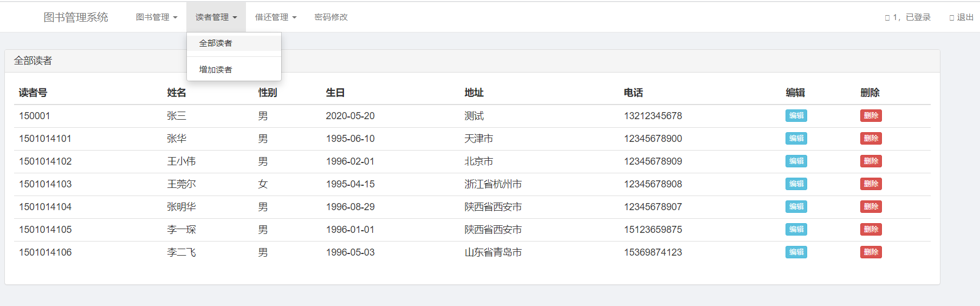Open the 图书管理 dropdown menu
Screen dimensions: 980x306
click(x=157, y=17)
